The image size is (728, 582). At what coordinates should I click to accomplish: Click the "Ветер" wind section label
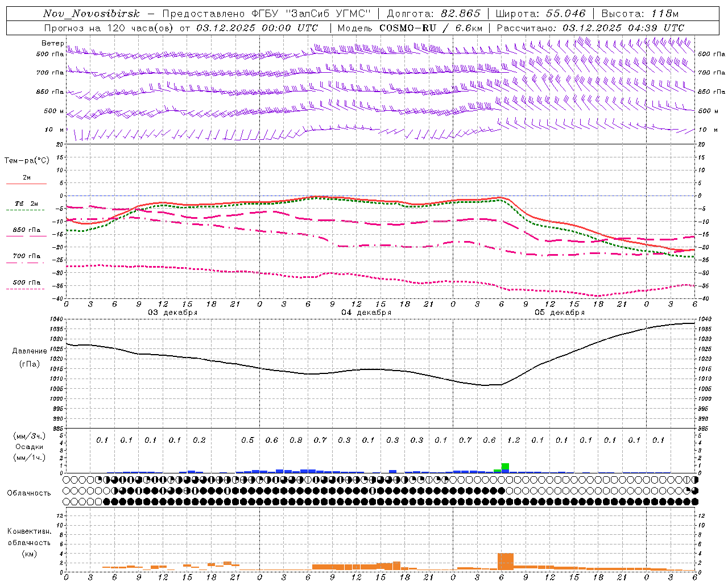(x=52, y=43)
